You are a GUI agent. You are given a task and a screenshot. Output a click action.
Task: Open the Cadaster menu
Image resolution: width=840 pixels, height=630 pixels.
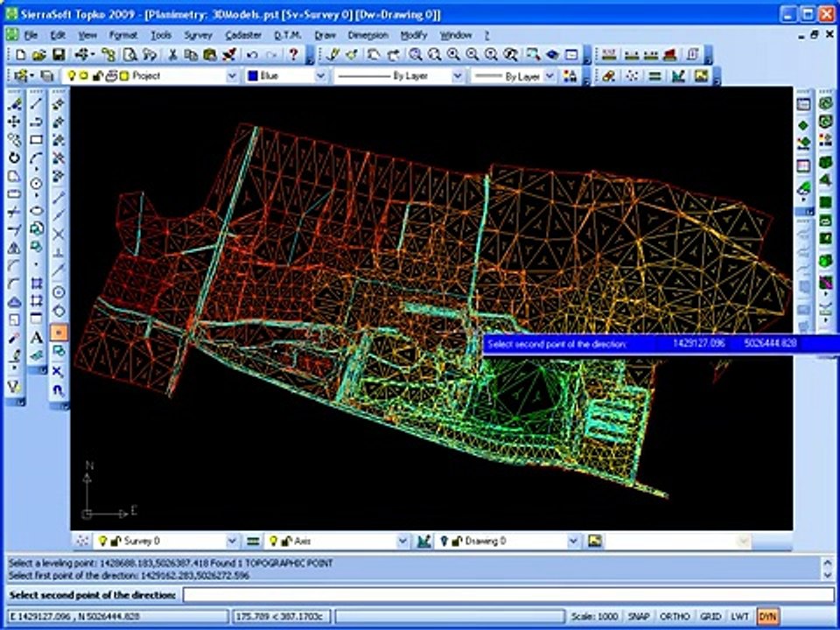(243, 35)
